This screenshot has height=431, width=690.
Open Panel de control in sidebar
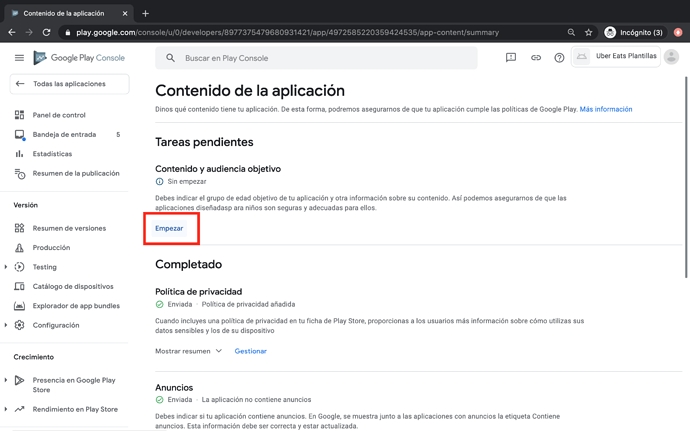coord(58,115)
